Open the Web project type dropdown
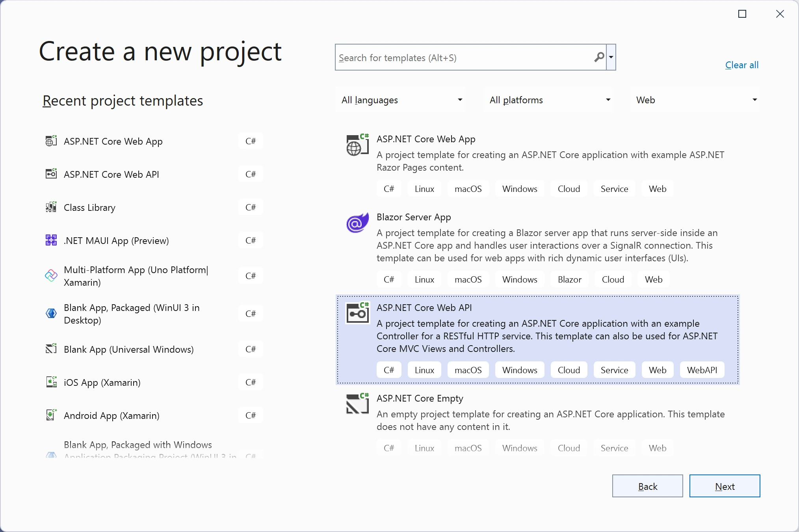Viewport: 799px width, 532px height. [x=695, y=100]
